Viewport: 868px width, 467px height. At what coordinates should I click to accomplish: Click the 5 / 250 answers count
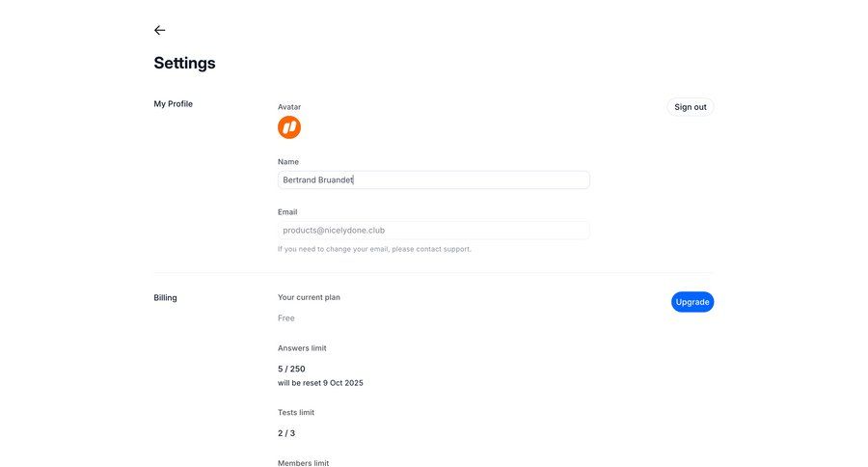[291, 369]
